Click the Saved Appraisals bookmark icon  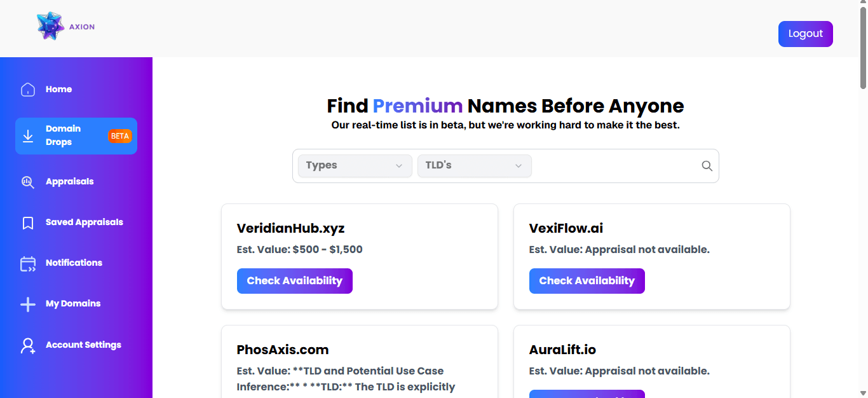[x=28, y=223]
